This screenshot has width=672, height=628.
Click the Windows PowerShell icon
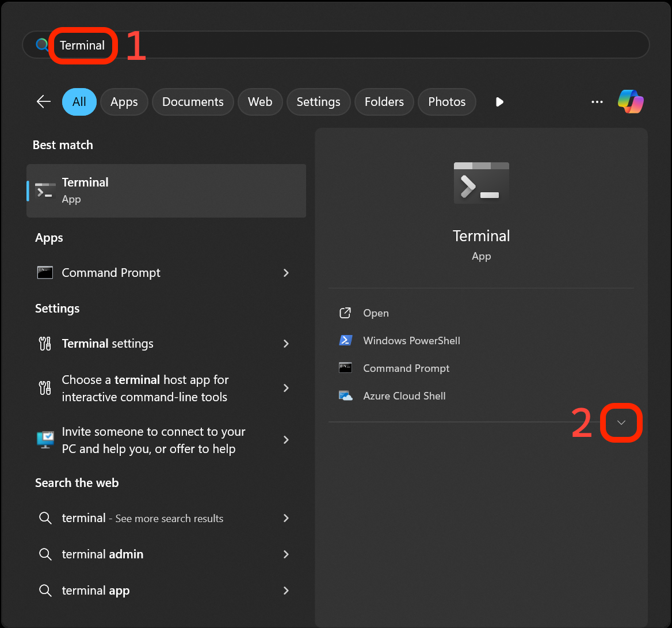(345, 340)
